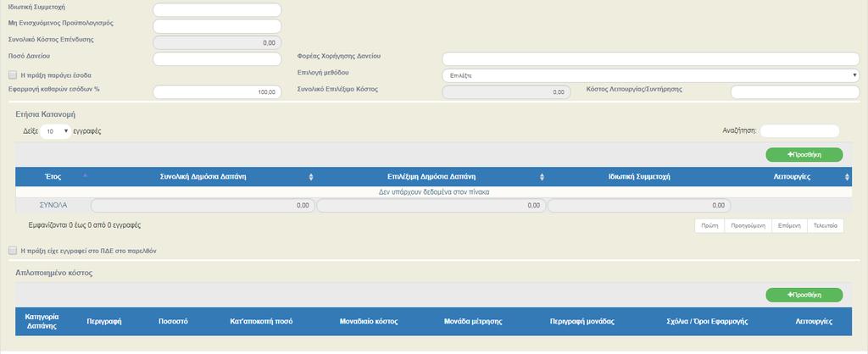The image size is (868, 354).
Task: Click the Μονάδα μέτρησης column header
Action: pyautogui.click(x=473, y=321)
